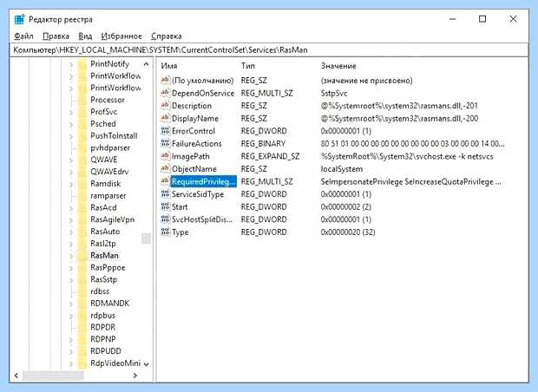The image size is (538, 392).
Task: Click the folder icon of ProfSvc key
Action: [x=82, y=112]
